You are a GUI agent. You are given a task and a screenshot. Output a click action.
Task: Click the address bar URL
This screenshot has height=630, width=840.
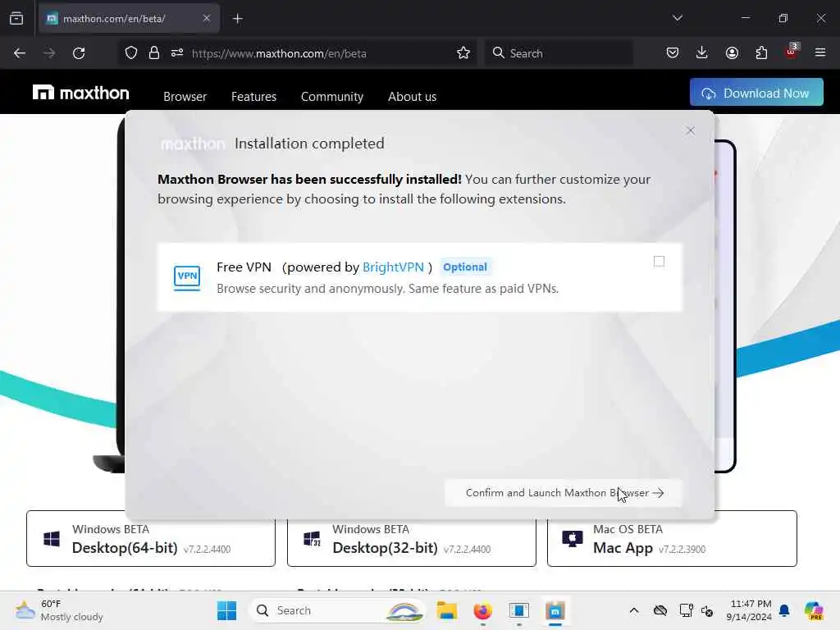coord(279,53)
